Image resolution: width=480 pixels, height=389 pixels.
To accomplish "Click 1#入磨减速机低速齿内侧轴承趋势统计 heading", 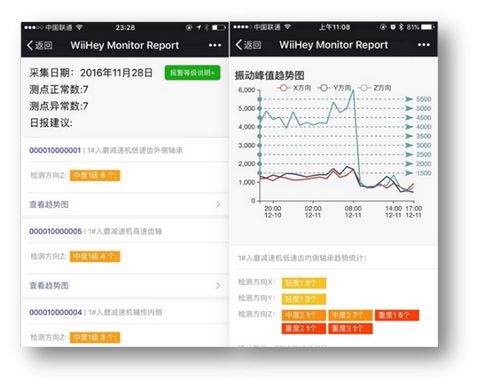I will pos(302,258).
